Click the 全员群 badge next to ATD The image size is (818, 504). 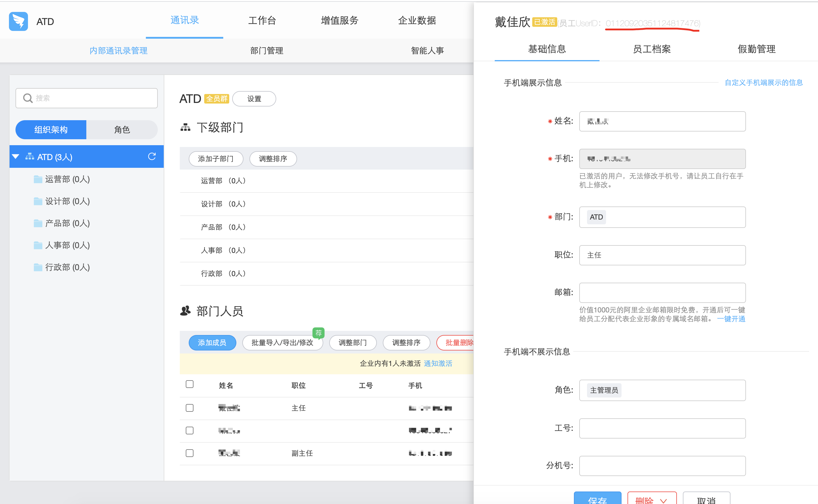[217, 99]
